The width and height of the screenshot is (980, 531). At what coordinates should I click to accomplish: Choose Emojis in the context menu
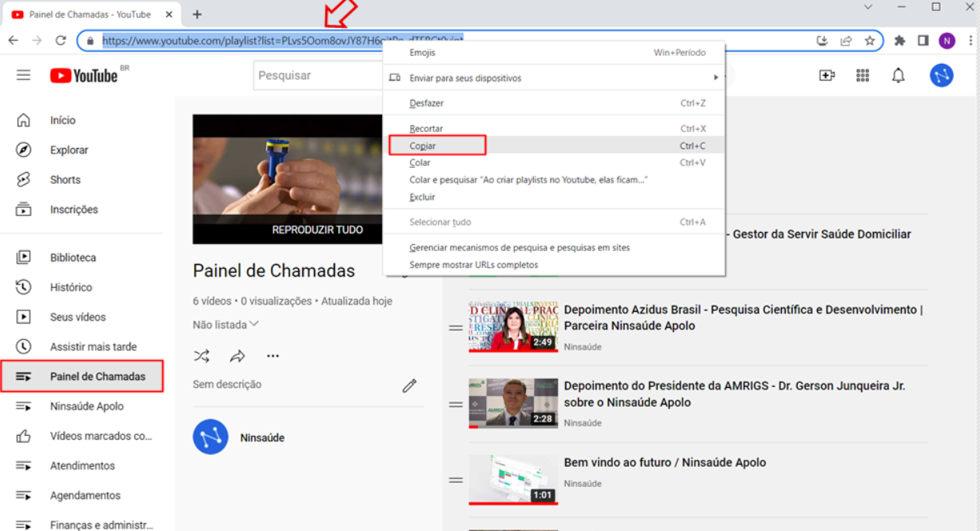(555, 53)
